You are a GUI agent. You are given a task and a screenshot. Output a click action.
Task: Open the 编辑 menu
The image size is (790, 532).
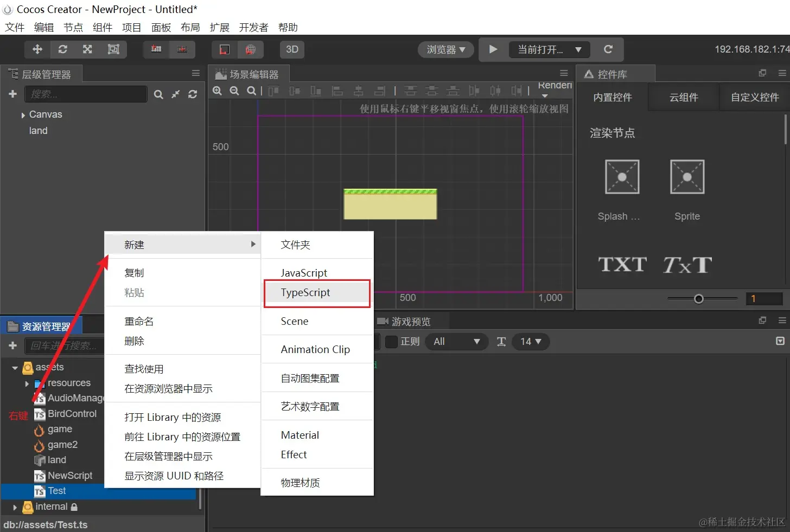[x=44, y=27]
